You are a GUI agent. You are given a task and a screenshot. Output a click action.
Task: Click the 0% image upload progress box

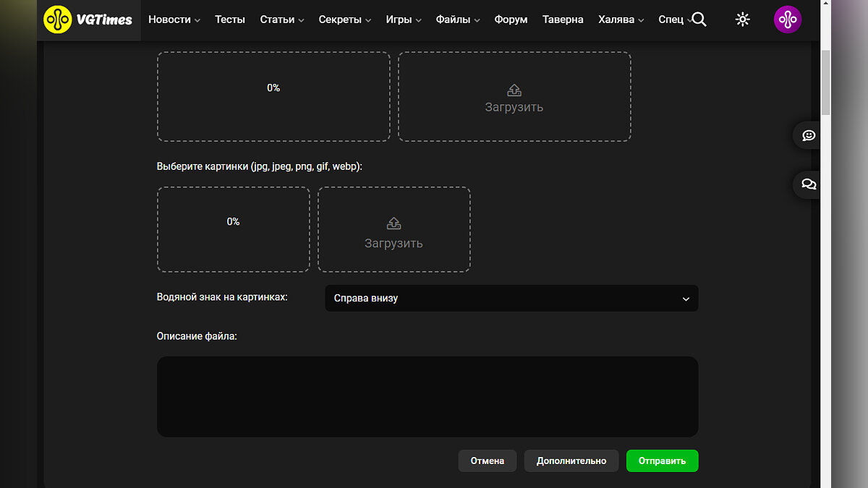click(x=233, y=229)
